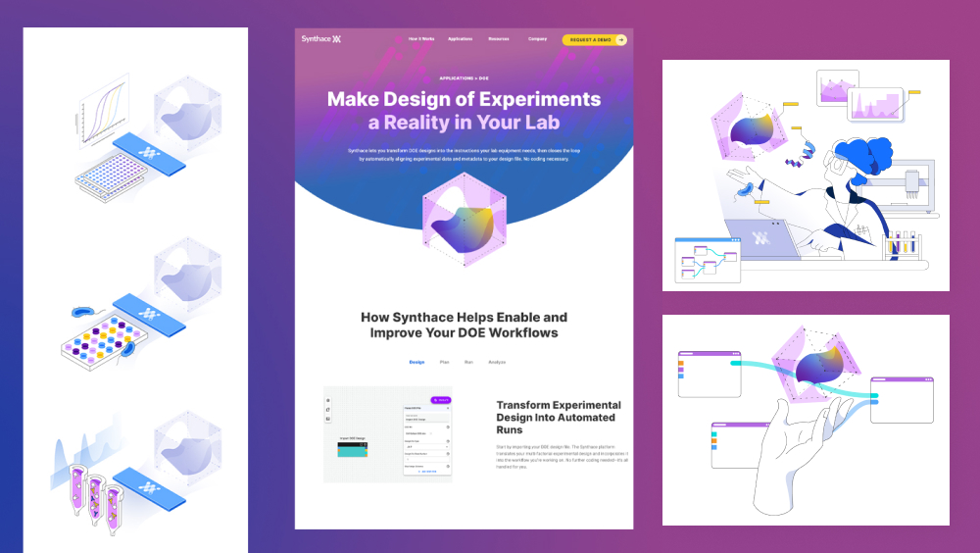The height and width of the screenshot is (553, 980).
Task: Click the purple button on the workflow canvas
Action: [441, 400]
